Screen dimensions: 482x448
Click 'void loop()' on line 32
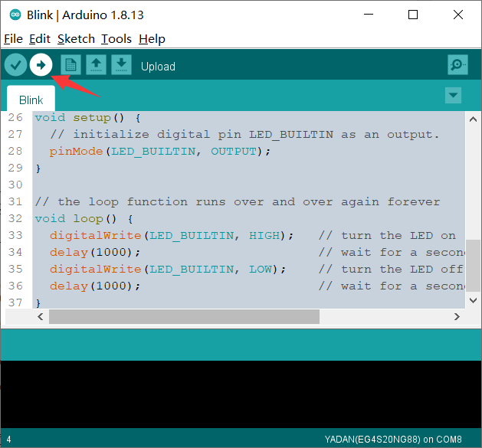(x=84, y=219)
